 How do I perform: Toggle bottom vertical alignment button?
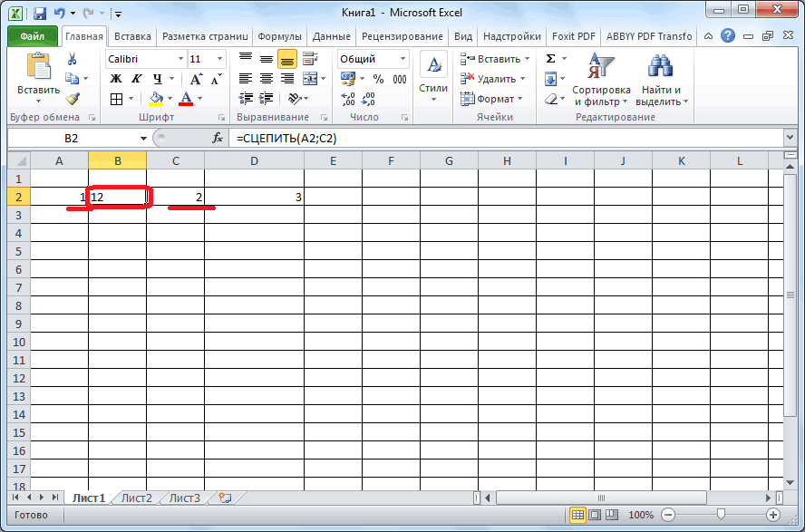286,59
